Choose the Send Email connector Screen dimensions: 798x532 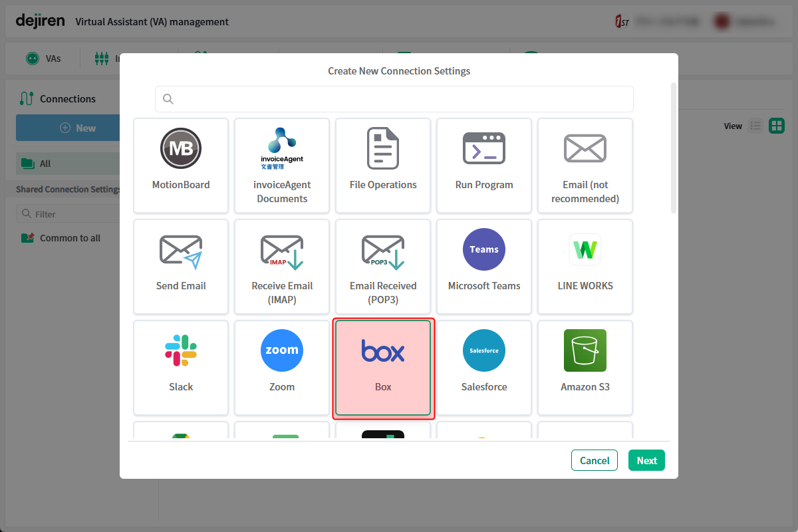pos(181,267)
